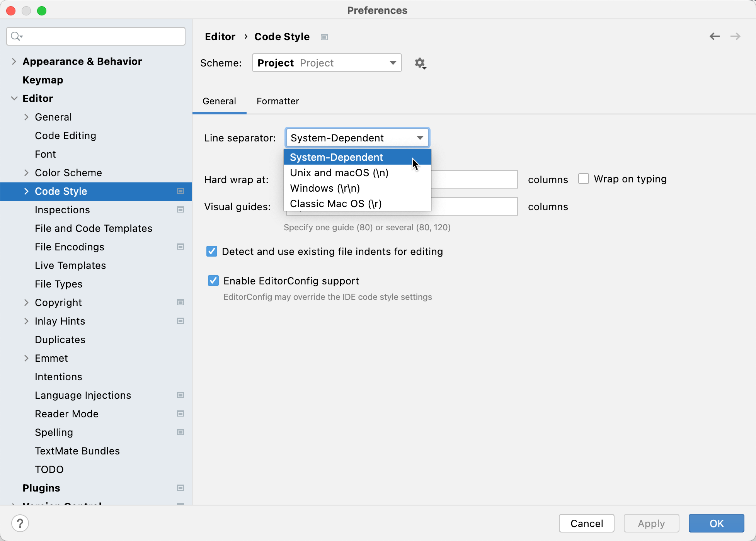Click the Cancel button
This screenshot has height=541, width=756.
(x=586, y=523)
